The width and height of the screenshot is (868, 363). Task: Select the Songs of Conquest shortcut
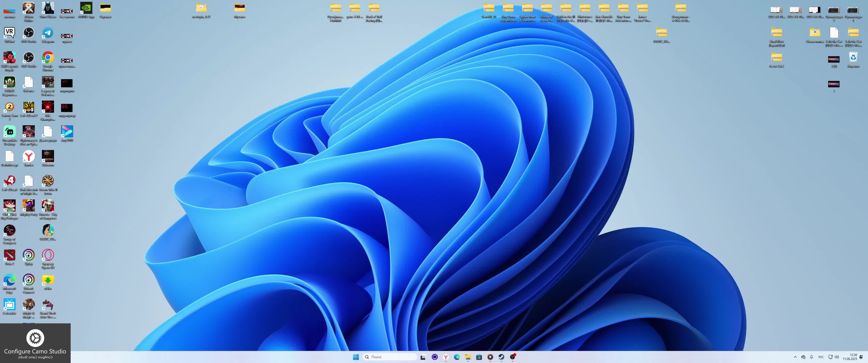click(x=9, y=234)
